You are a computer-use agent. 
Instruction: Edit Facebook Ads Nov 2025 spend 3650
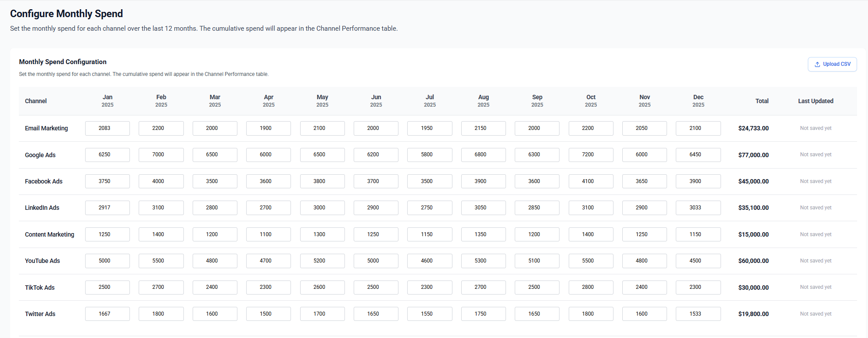[x=645, y=181]
